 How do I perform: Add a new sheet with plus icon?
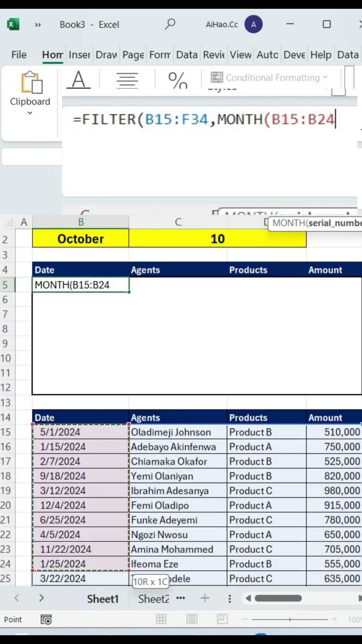click(205, 598)
